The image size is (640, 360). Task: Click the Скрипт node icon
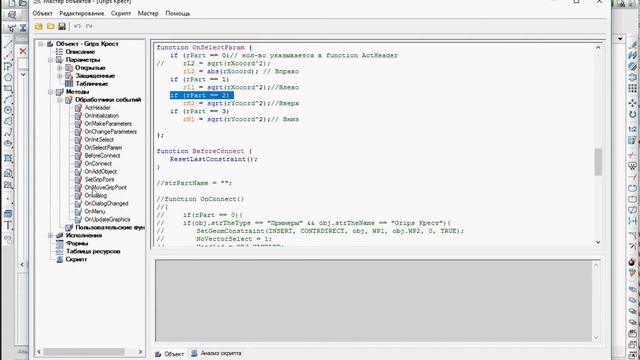[60, 259]
